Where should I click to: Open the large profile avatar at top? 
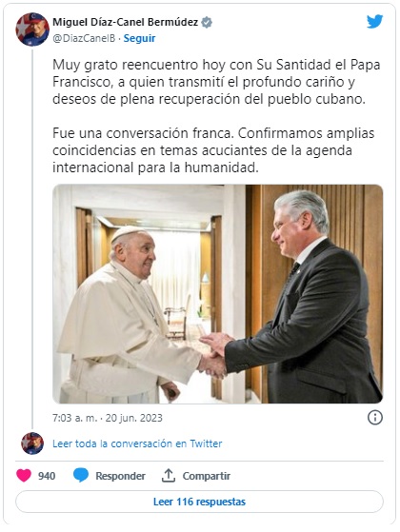(x=32, y=30)
